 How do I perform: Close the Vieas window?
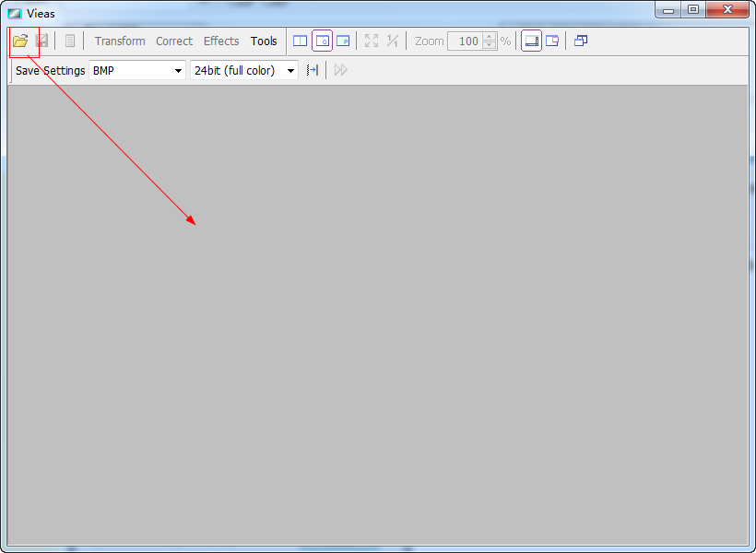(727, 9)
